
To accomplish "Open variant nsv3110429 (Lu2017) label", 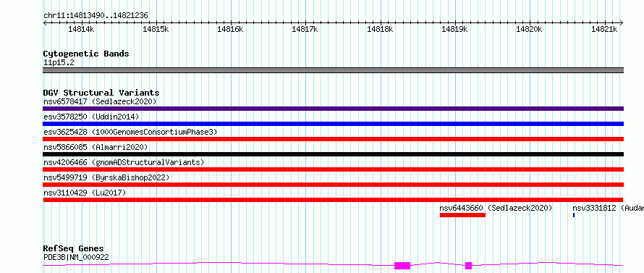I will tap(85, 193).
